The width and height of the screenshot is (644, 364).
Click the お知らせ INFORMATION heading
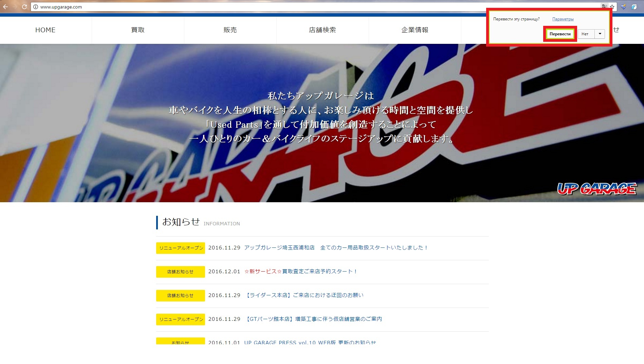tap(201, 222)
